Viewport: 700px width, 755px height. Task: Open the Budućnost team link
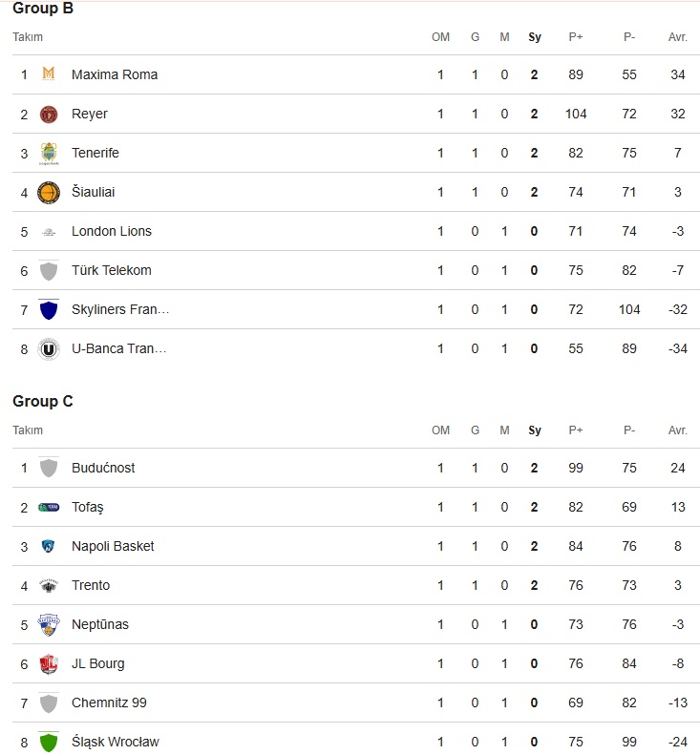103,468
